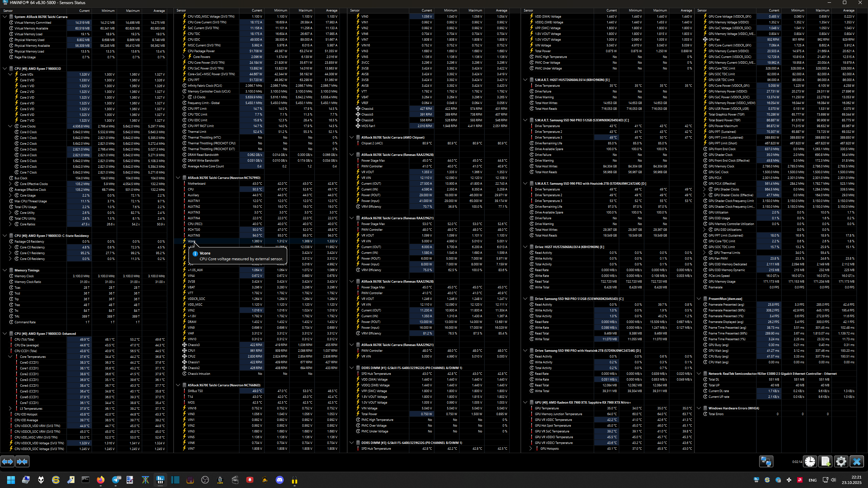Screen dimensions: 868x488
Task: Close sensors with blue X icon
Action: [856, 462]
